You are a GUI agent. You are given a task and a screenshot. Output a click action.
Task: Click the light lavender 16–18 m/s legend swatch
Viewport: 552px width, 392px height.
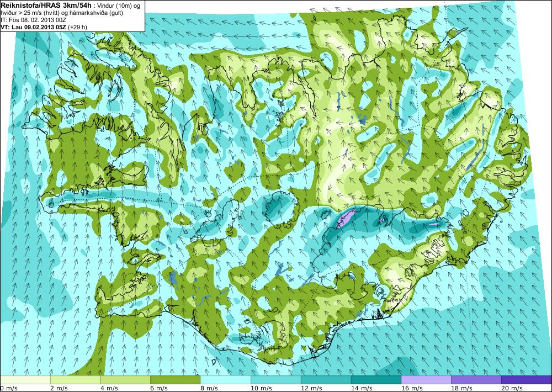tap(426, 380)
